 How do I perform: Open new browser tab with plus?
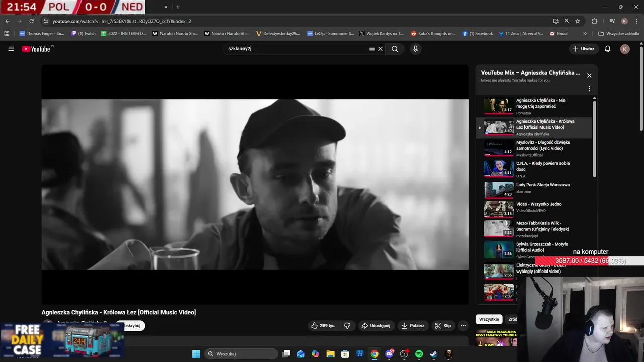click(x=178, y=7)
